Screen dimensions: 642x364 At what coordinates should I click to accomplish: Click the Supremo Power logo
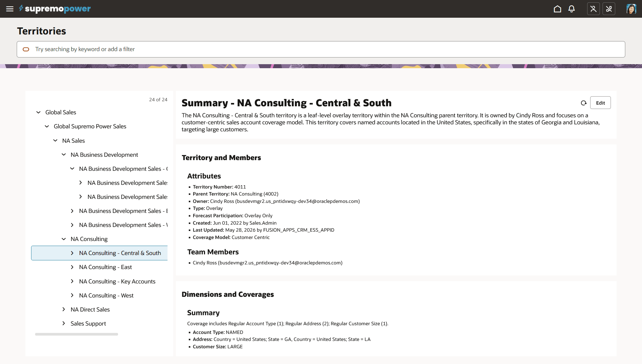click(x=55, y=9)
